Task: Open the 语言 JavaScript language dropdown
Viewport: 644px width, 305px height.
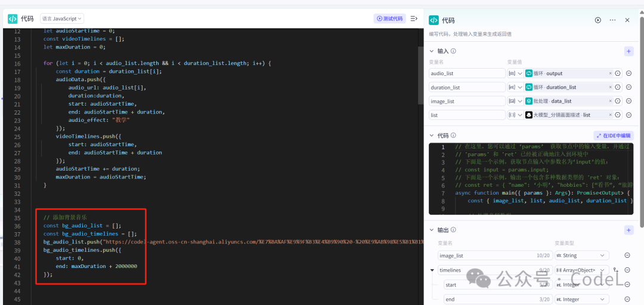Action: coord(62,19)
